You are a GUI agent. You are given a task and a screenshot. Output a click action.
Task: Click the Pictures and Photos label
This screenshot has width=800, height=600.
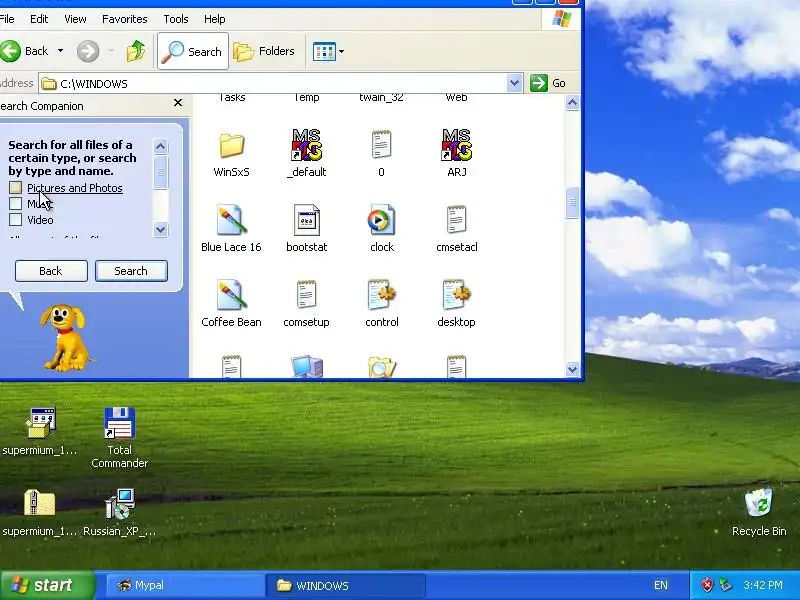pos(75,188)
